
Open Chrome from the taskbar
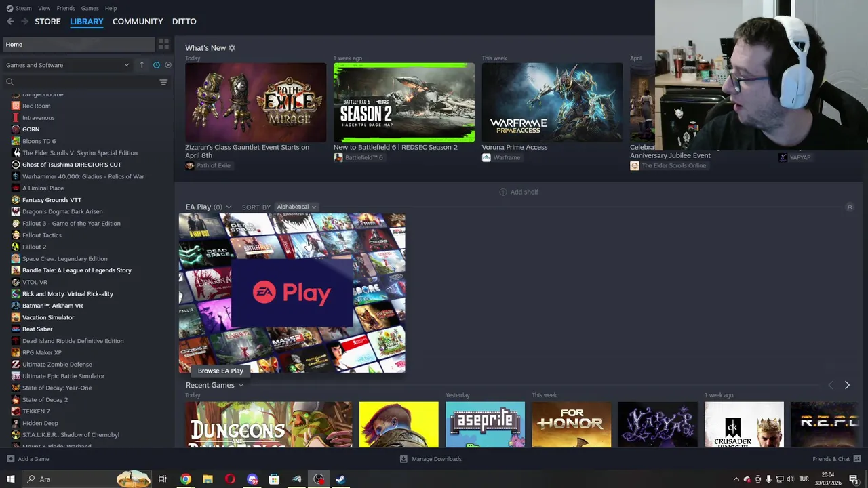click(x=185, y=479)
